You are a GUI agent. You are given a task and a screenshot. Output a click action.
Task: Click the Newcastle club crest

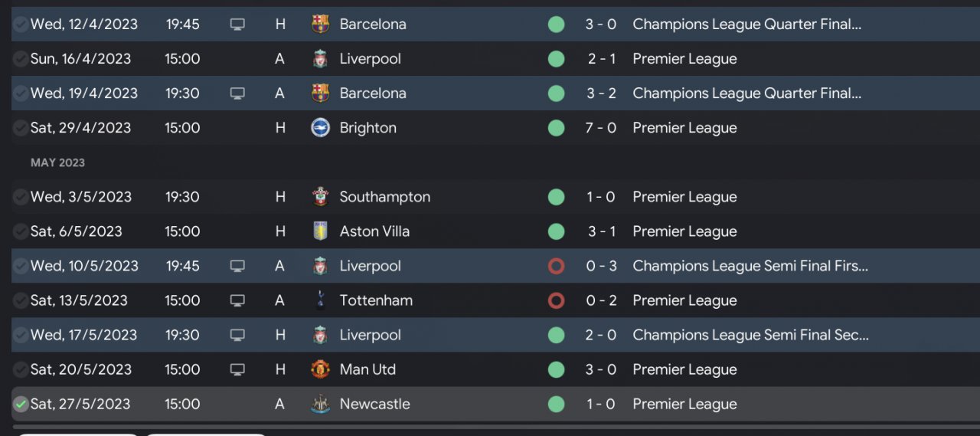click(320, 404)
